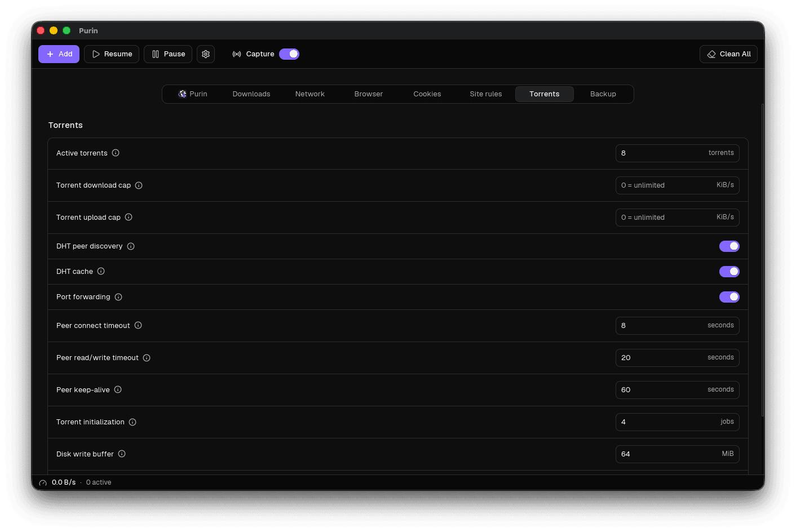Switch to Site rules tab

coord(486,94)
